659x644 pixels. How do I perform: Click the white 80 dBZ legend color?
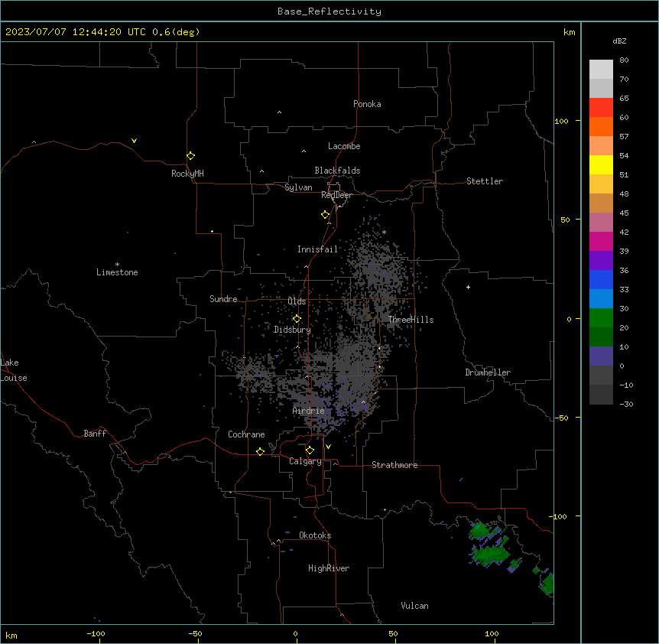pyautogui.click(x=601, y=69)
